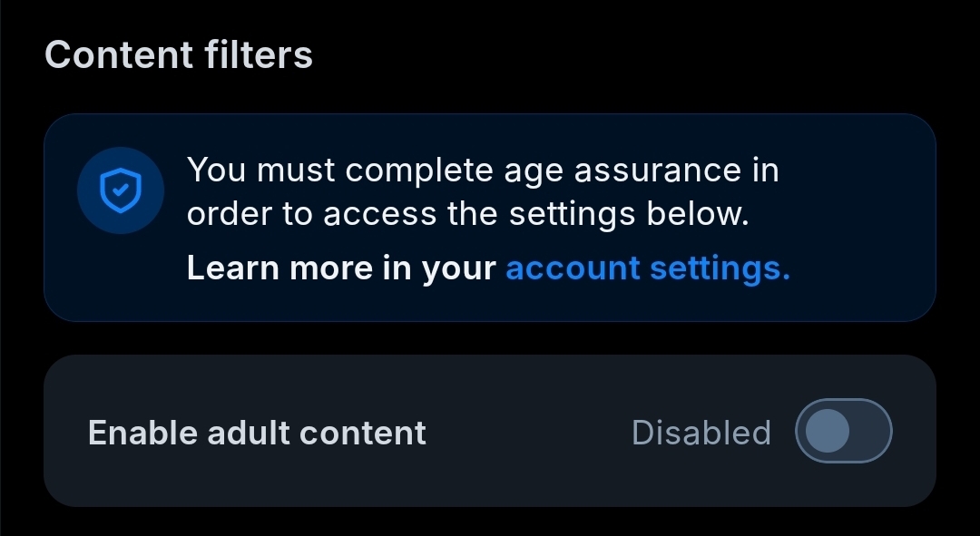Click the security shield badge in the banner

coord(121,191)
